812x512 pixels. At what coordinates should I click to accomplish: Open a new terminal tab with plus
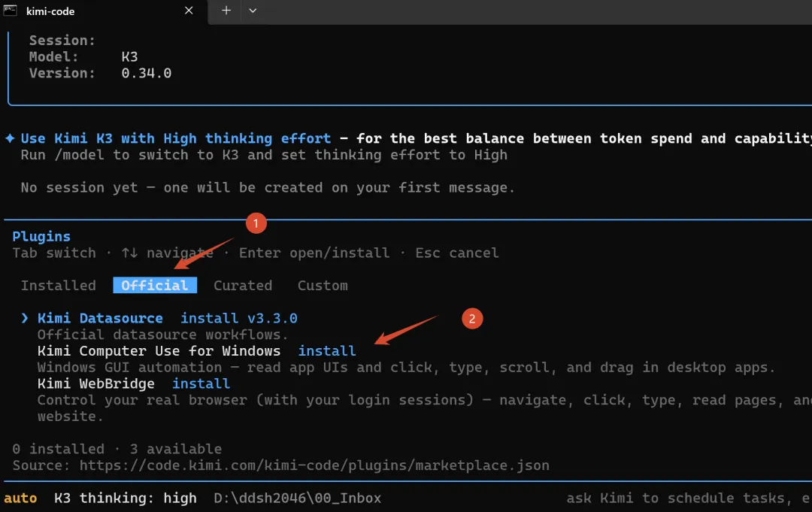(x=226, y=11)
